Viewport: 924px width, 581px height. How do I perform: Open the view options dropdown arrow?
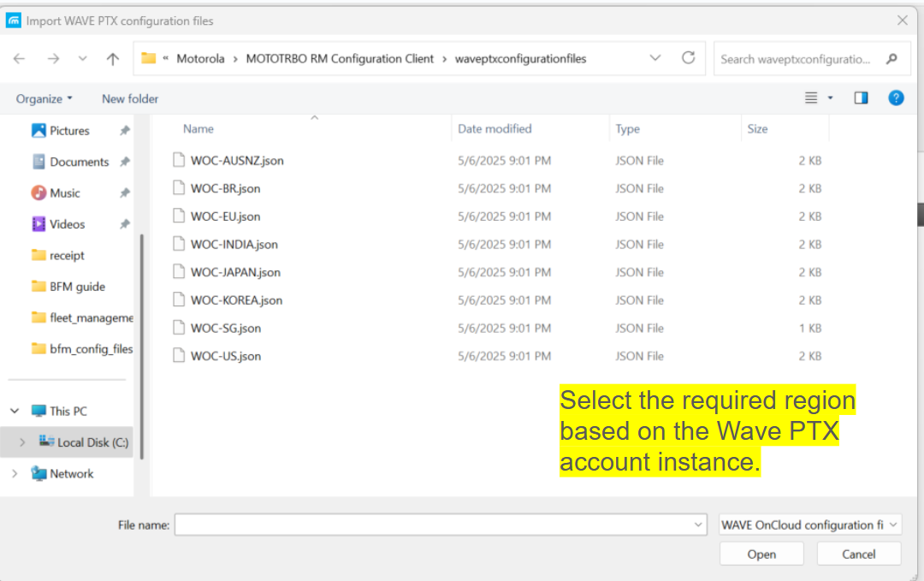click(830, 98)
